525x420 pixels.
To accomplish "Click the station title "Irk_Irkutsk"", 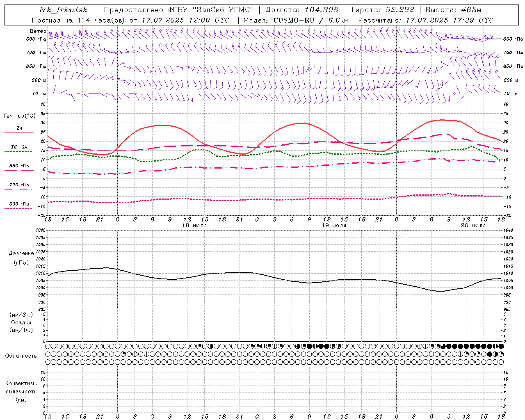I will [63, 10].
